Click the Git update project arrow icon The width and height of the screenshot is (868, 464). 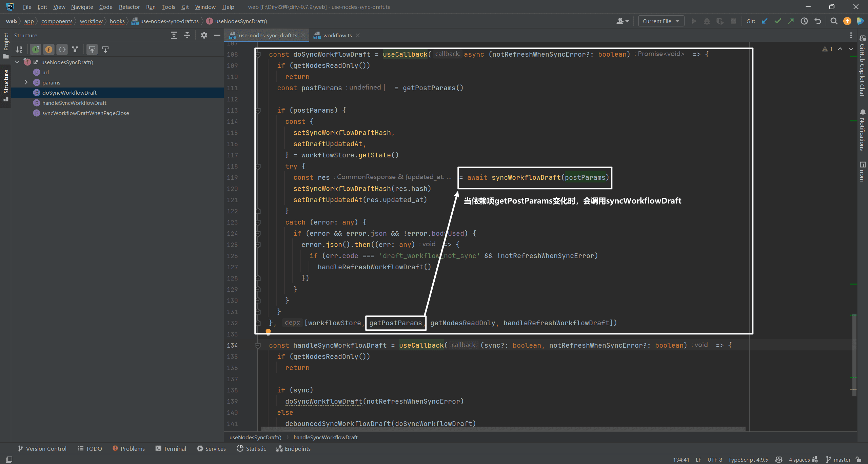(x=765, y=21)
